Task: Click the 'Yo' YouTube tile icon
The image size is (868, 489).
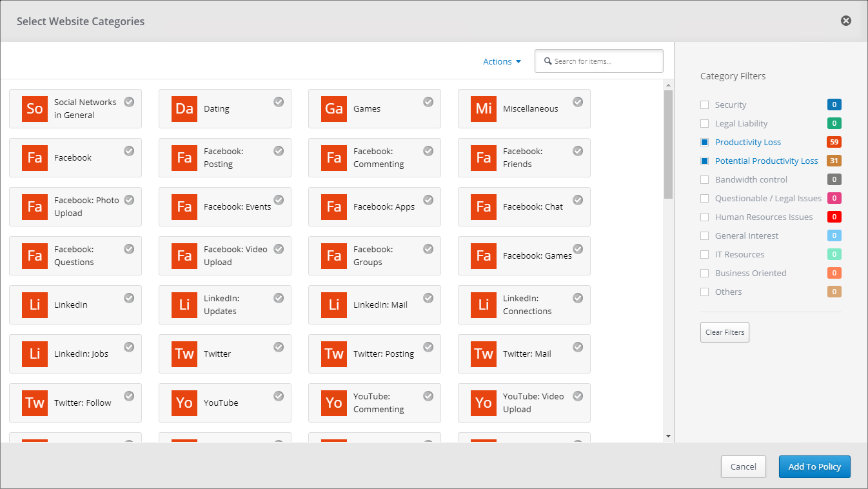Action: coord(184,403)
